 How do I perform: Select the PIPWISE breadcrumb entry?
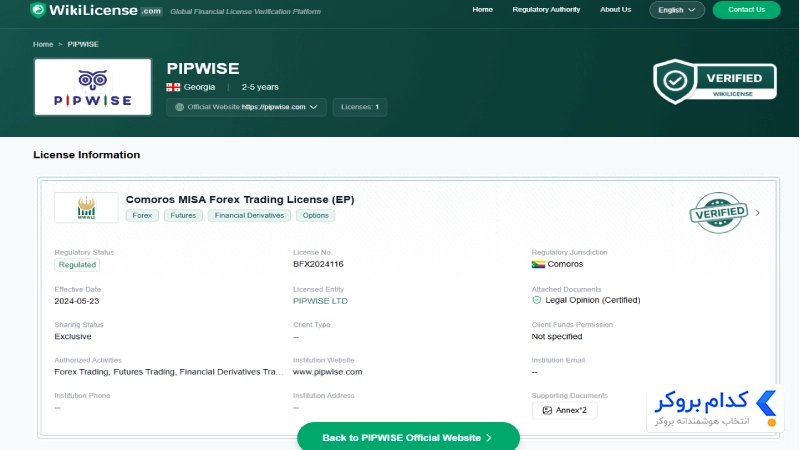[83, 44]
